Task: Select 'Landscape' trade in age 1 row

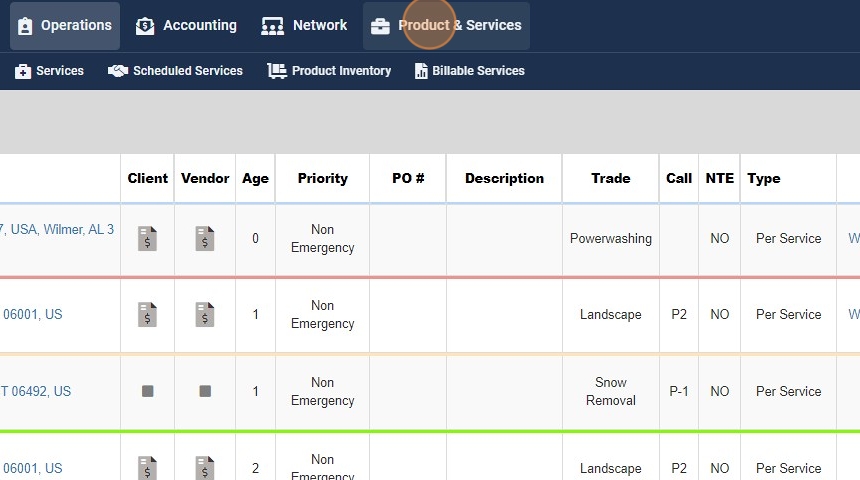Action: [x=610, y=314]
